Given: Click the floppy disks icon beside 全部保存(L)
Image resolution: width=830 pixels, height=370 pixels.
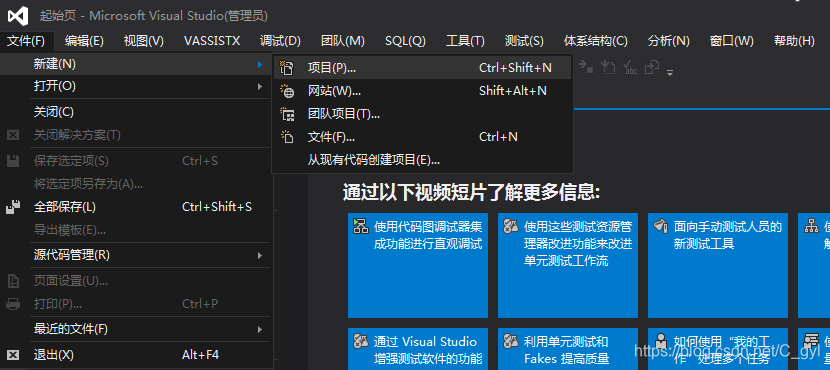Looking at the screenshot, I should pos(13,207).
